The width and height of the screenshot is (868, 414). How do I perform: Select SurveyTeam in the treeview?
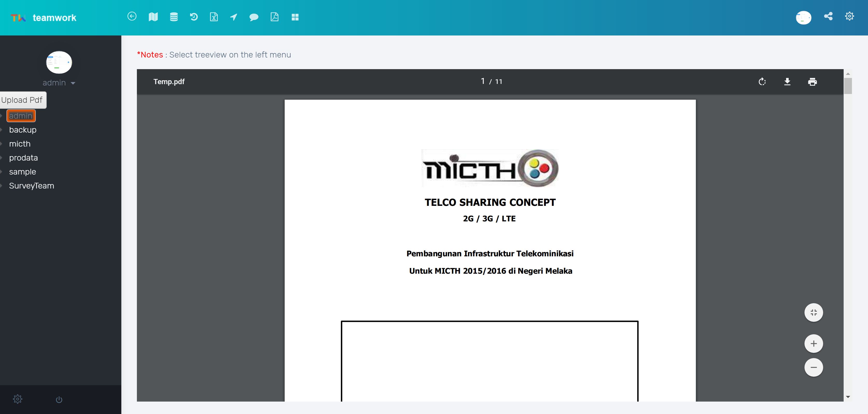click(31, 186)
